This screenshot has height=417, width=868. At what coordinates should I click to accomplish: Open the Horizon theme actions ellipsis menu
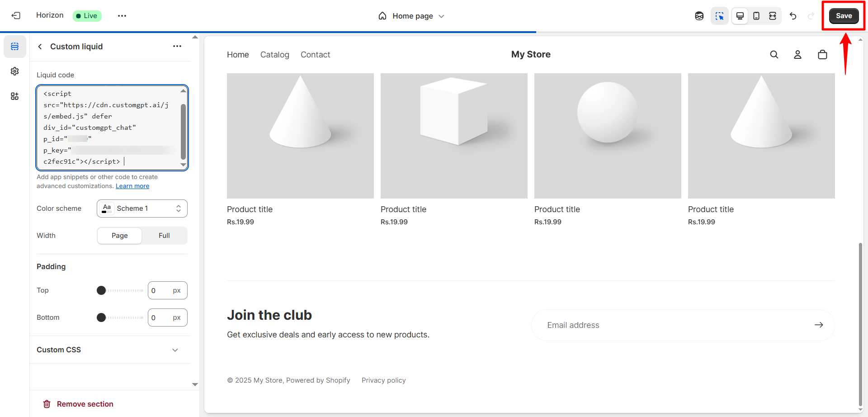coord(122,16)
